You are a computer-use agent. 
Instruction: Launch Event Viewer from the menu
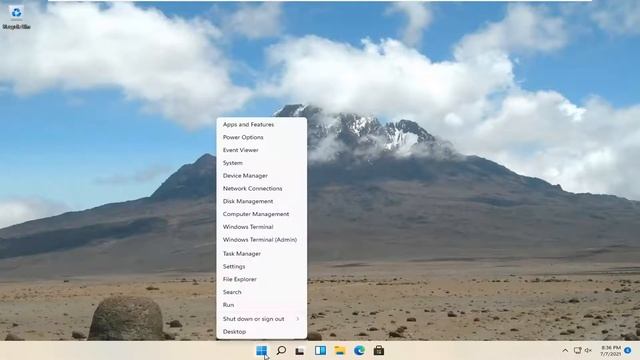pyautogui.click(x=262, y=150)
